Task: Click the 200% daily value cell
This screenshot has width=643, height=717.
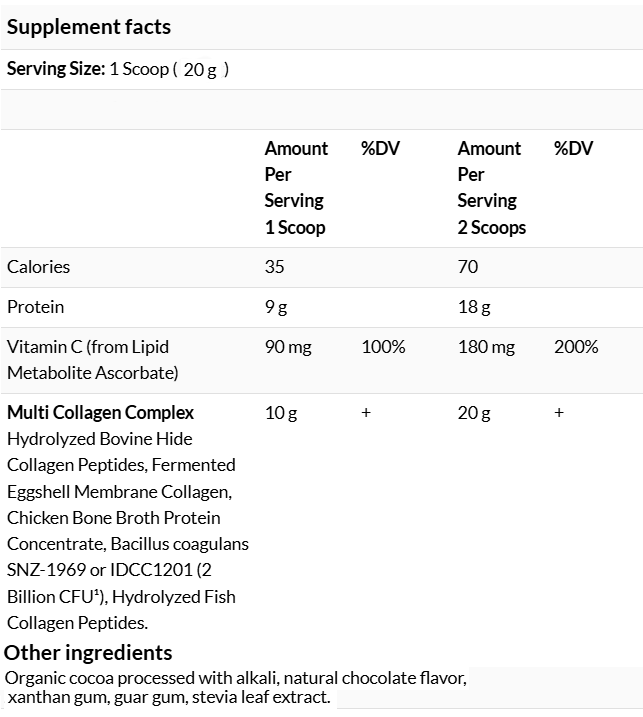Action: click(576, 347)
